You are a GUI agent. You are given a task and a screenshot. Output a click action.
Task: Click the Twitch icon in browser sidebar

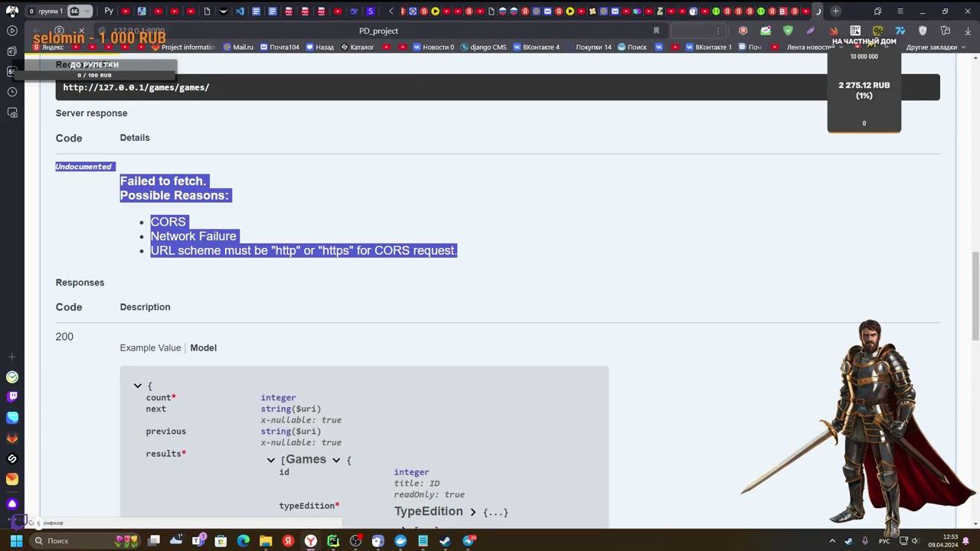[12, 397]
